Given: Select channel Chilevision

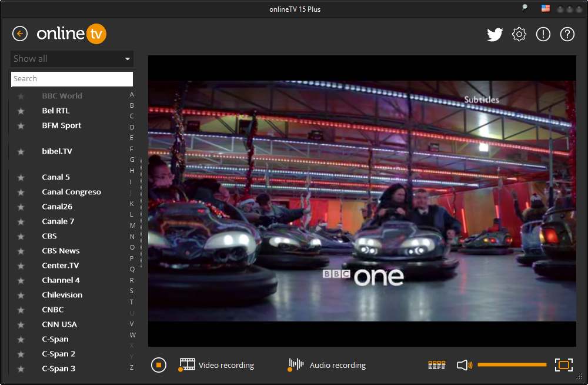Looking at the screenshot, I should coord(62,295).
